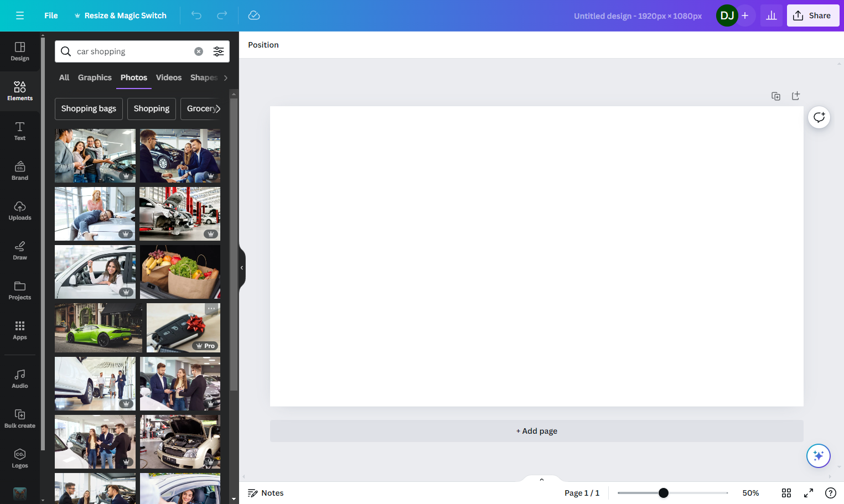Open grid view of pages
Screen dimensions: 844x504
click(786, 493)
